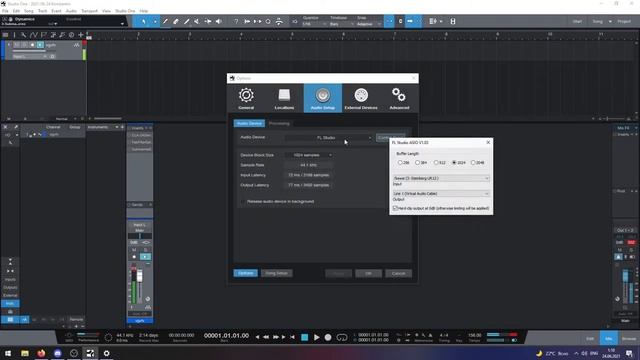Viewport: 640px width, 360px height.
Task: Click the Windows Start button
Action: (8, 353)
